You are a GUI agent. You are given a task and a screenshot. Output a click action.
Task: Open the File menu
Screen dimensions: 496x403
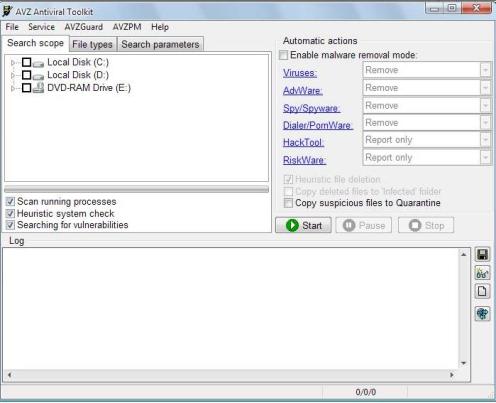[x=12, y=27]
